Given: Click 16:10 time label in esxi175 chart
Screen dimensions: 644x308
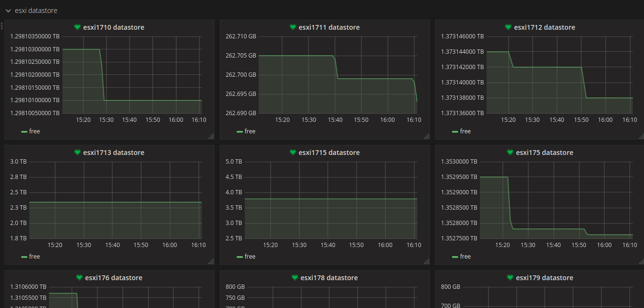Looking at the screenshot, I should click(630, 245).
